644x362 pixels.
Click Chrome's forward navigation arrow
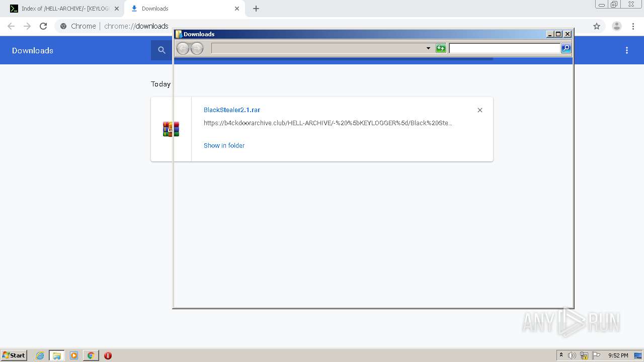[27, 26]
